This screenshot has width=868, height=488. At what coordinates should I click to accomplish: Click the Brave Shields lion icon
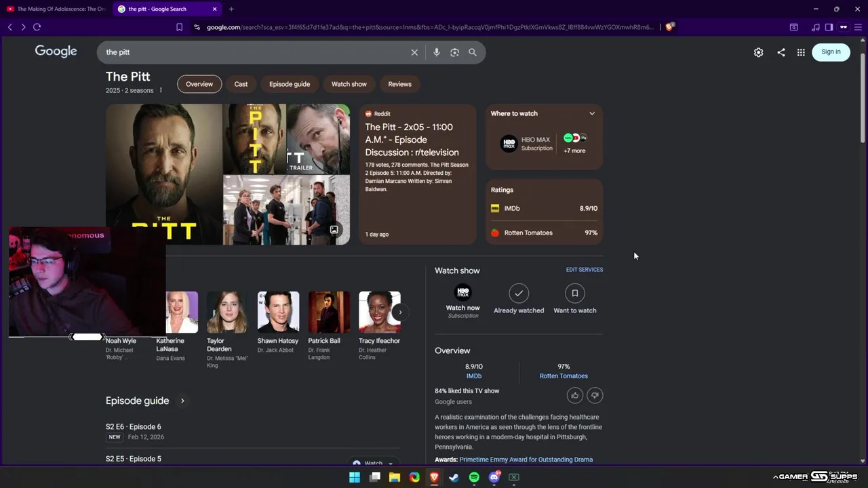click(669, 27)
